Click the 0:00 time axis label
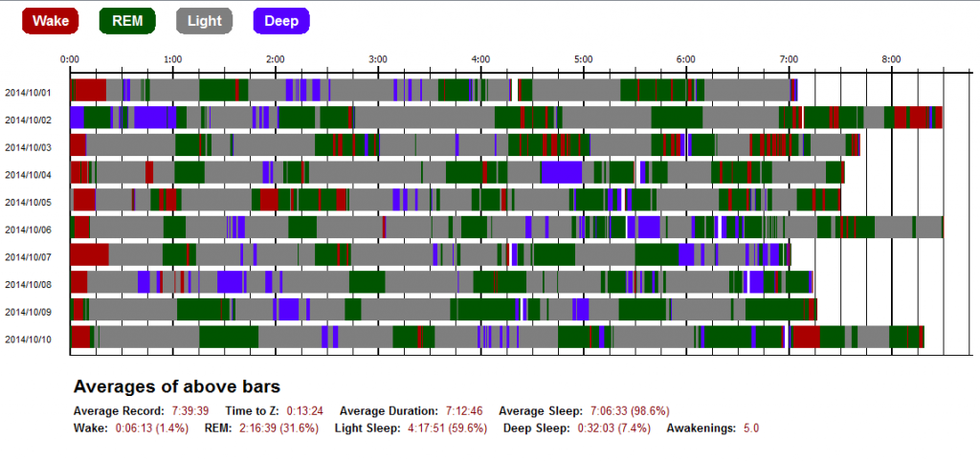This screenshot has width=980, height=461. pos(70,59)
